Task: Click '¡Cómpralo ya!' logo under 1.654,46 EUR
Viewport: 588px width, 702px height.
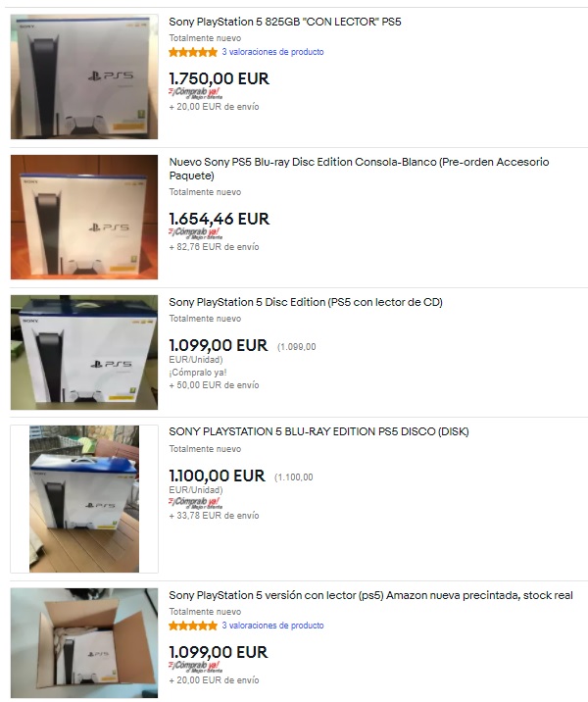Action: click(195, 233)
